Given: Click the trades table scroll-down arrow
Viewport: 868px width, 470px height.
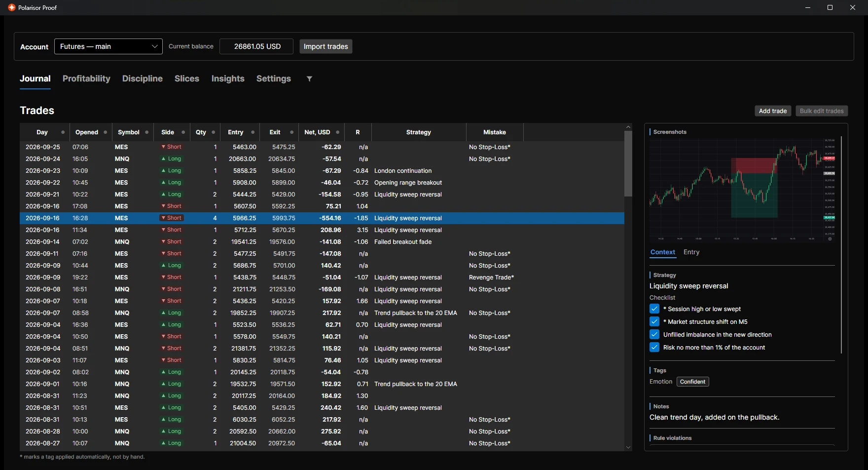Looking at the screenshot, I should point(628,447).
